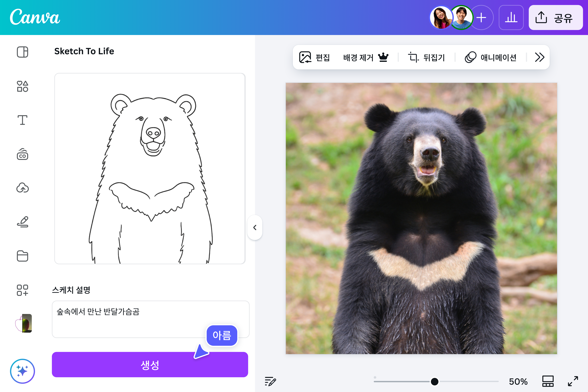Click 배경 제거 background remover
This screenshot has height=392, width=588.
(x=365, y=57)
